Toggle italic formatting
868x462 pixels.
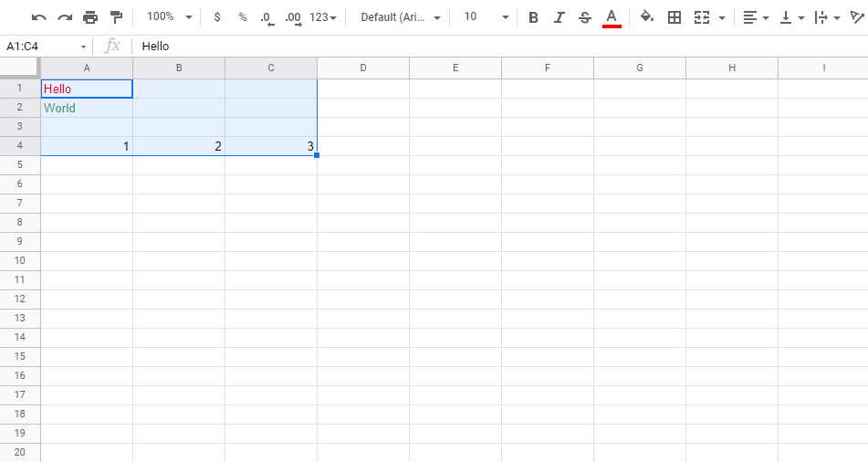tap(559, 17)
